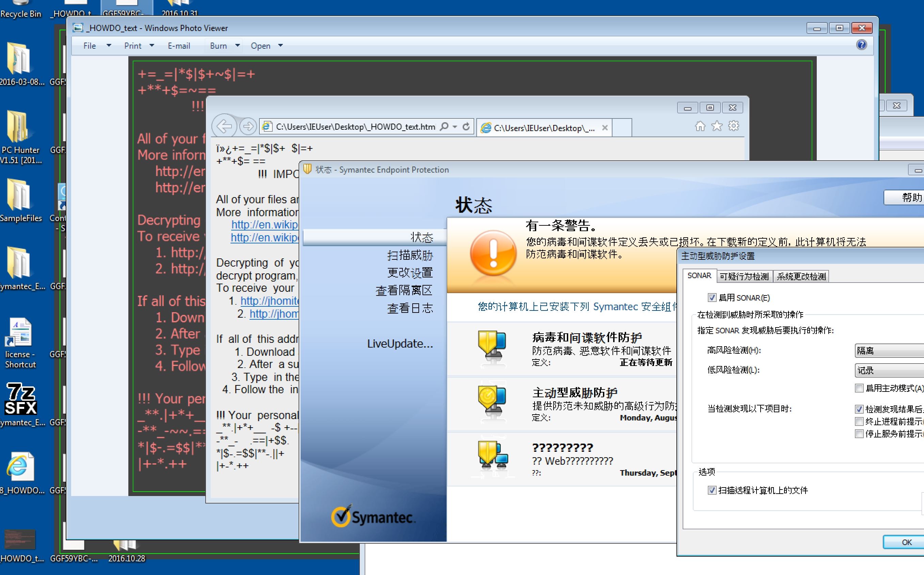Select 扫描威胁 in Symantec sidebar

click(410, 256)
